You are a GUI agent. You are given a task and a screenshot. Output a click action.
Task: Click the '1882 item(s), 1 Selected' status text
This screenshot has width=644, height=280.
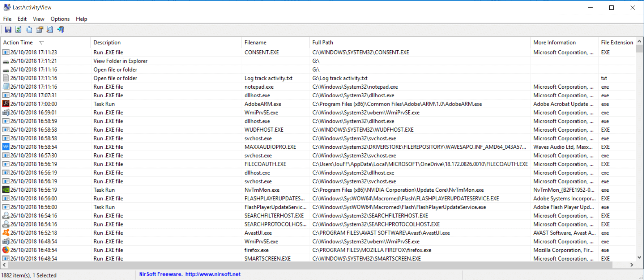(x=29, y=275)
